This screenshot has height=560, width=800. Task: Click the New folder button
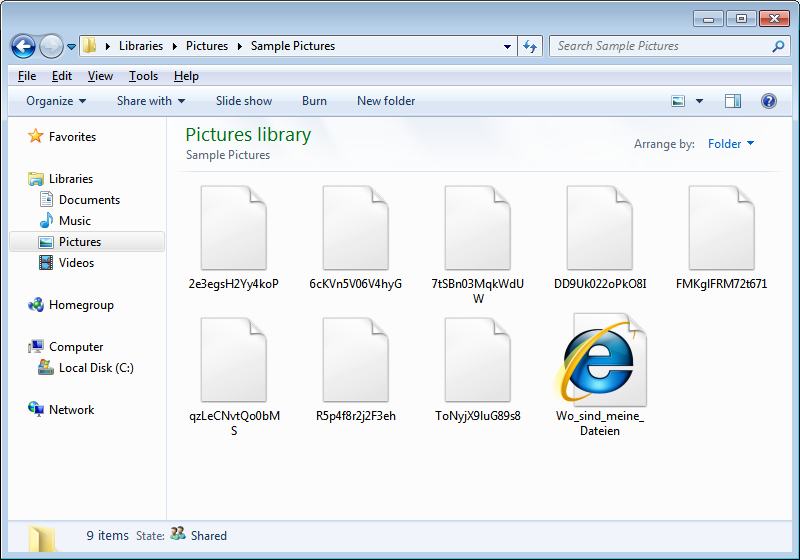pos(386,101)
